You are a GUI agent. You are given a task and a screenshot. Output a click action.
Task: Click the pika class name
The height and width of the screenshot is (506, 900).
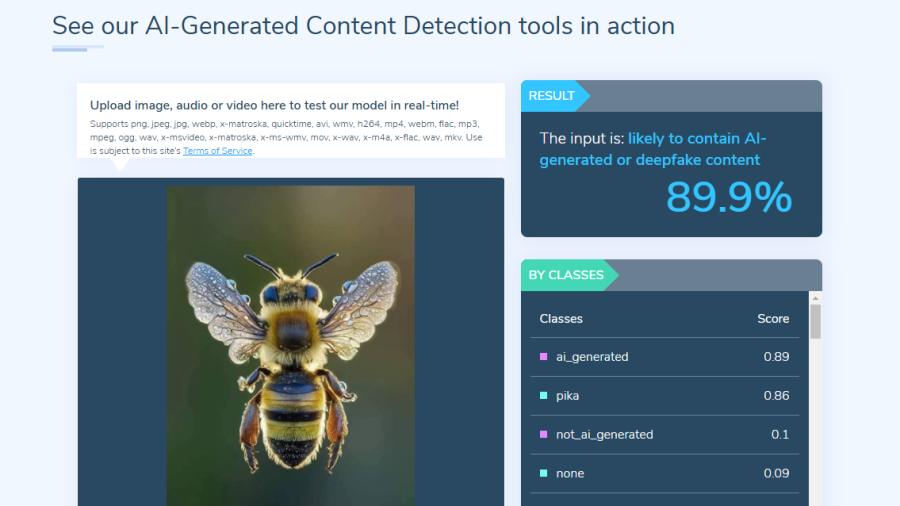pos(567,396)
